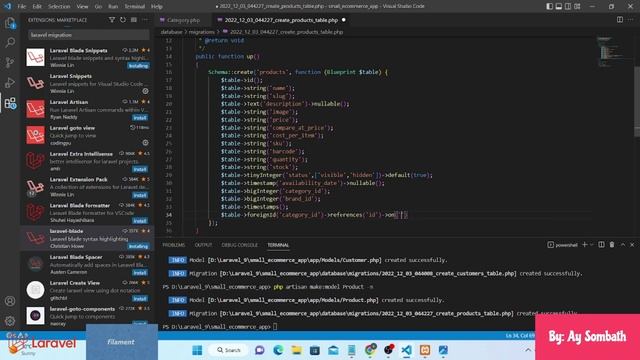This screenshot has width=640, height=360.
Task: Toggle primary side bar visibility
Action: point(550,7)
